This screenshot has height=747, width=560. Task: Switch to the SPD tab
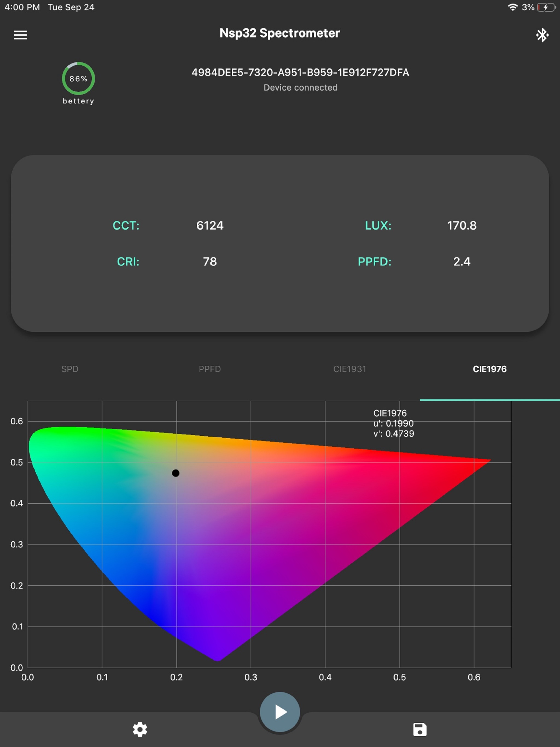coord(70,369)
